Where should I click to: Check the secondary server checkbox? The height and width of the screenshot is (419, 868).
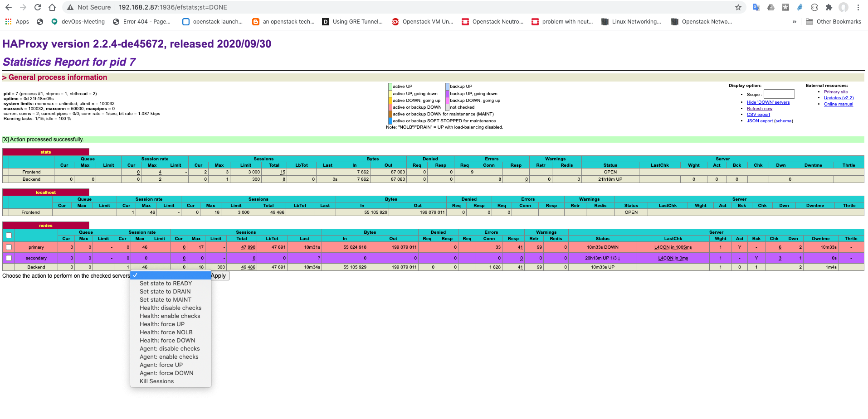9,258
